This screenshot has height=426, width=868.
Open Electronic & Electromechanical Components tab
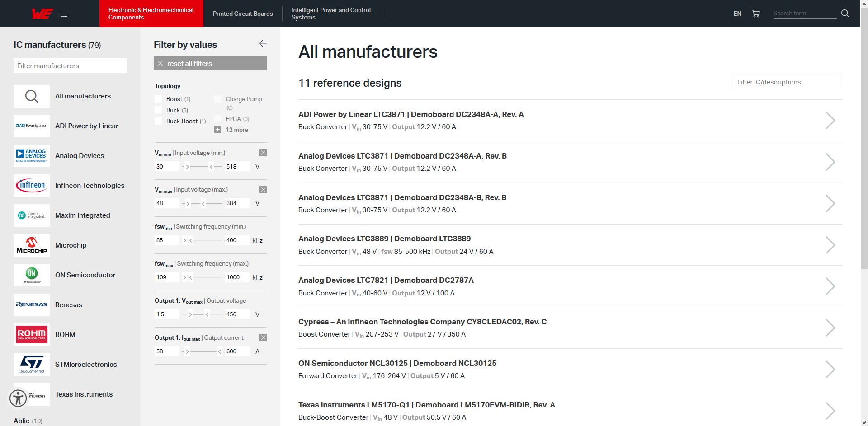(x=151, y=14)
